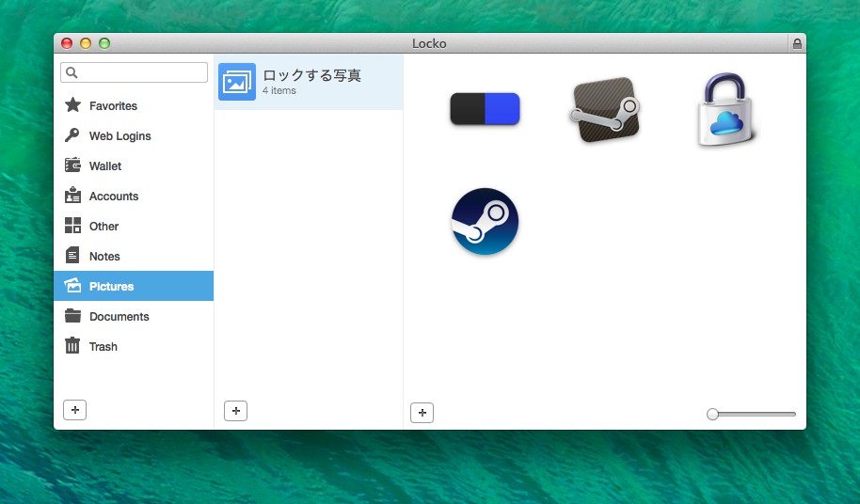Image resolution: width=860 pixels, height=504 pixels.
Task: Minimize Locko with the yellow button
Action: pos(86,43)
